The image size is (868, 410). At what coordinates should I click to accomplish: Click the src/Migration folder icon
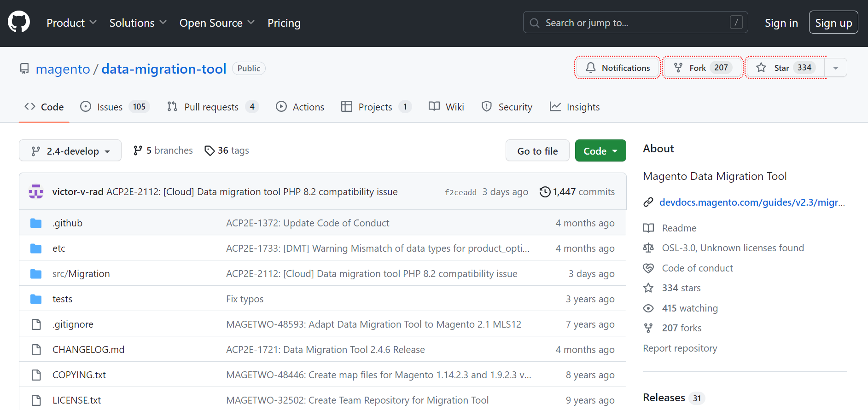36,274
